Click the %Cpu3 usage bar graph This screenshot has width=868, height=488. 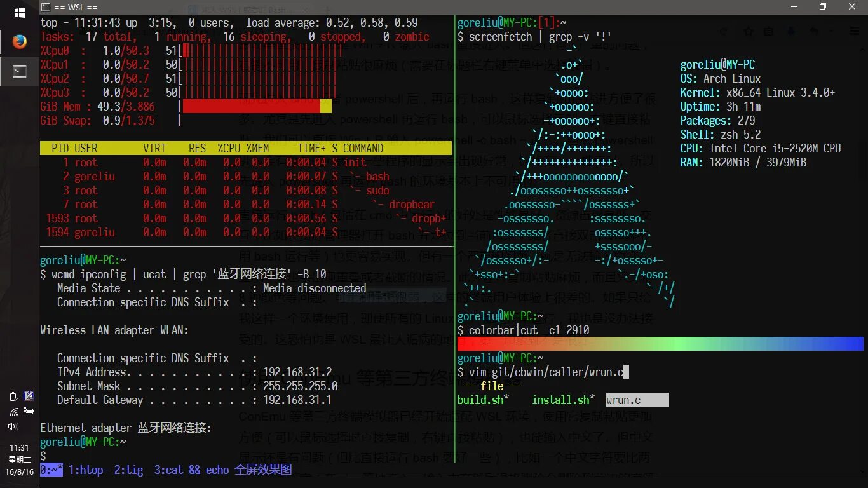(x=259, y=93)
